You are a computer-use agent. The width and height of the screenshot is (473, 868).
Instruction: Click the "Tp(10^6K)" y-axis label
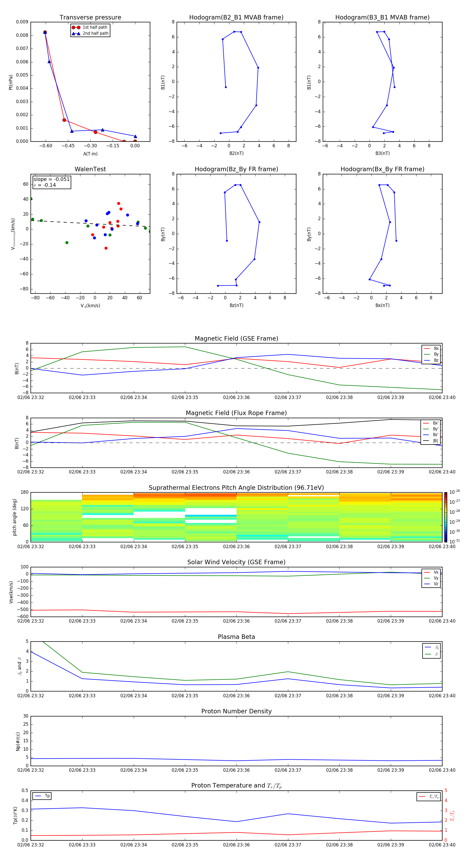click(x=15, y=815)
